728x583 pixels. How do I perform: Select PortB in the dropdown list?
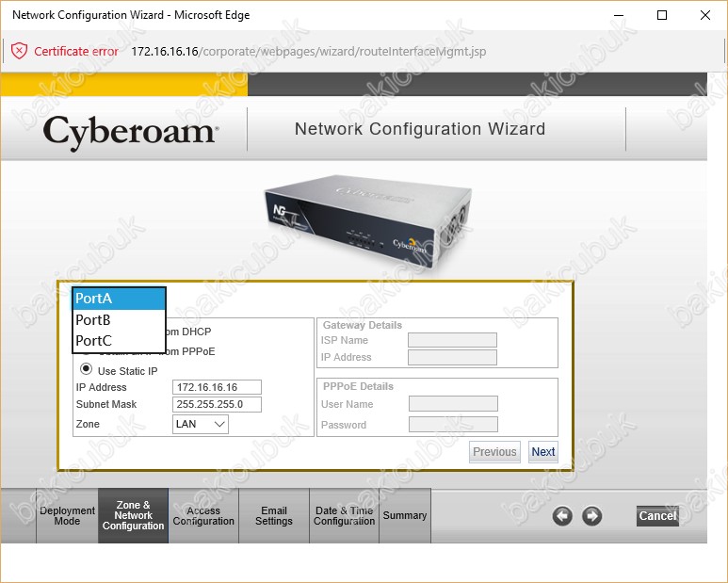[119, 320]
